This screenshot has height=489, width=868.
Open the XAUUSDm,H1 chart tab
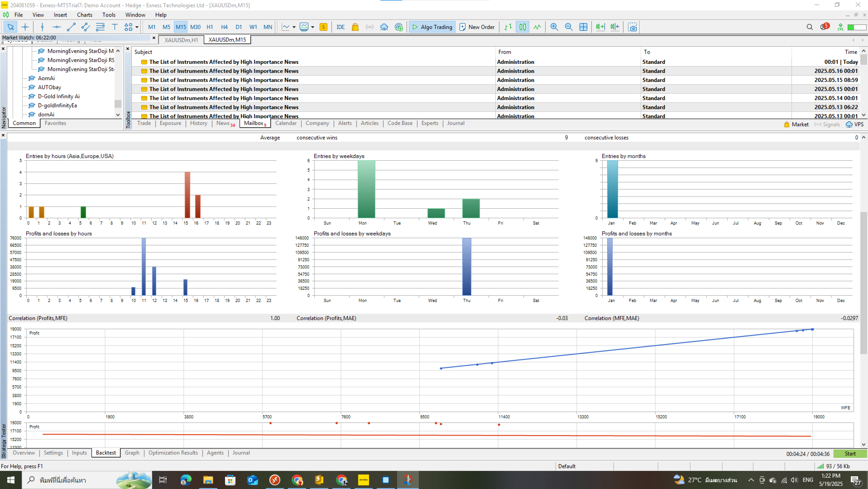(181, 40)
